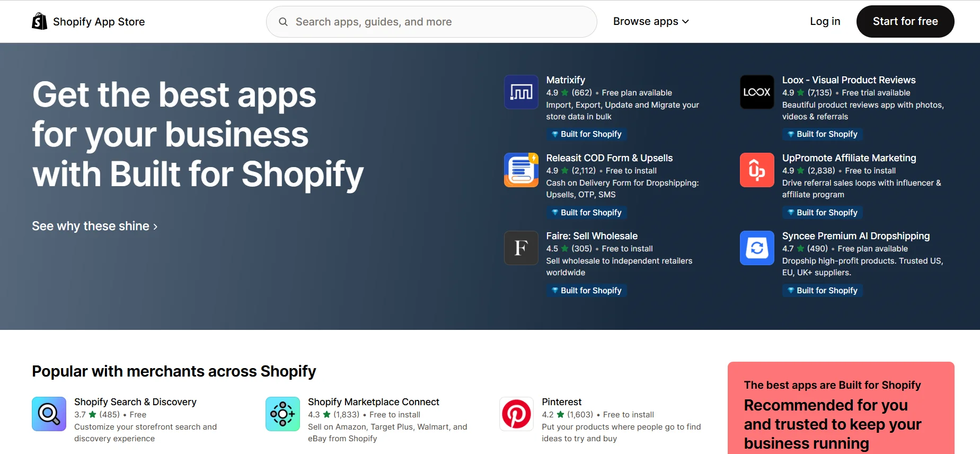The image size is (980, 454).
Task: Open the Matrixify app title link
Action: coord(566,80)
